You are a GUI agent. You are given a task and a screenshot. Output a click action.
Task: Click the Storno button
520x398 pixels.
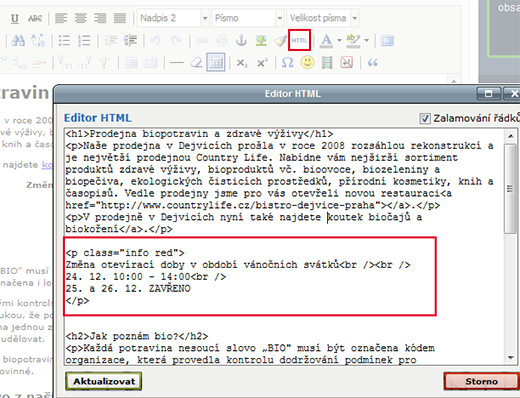pos(481,381)
